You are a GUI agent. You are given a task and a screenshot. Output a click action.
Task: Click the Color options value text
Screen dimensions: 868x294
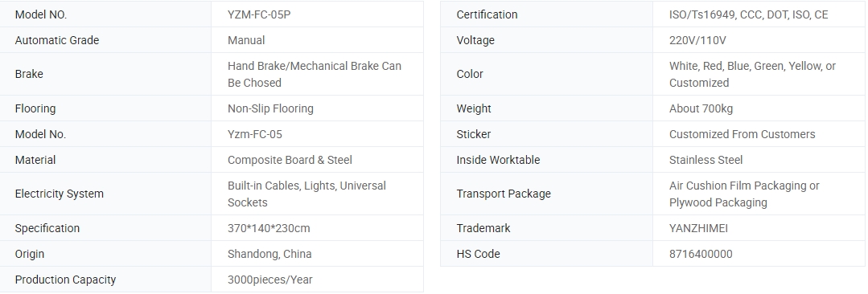coord(752,74)
